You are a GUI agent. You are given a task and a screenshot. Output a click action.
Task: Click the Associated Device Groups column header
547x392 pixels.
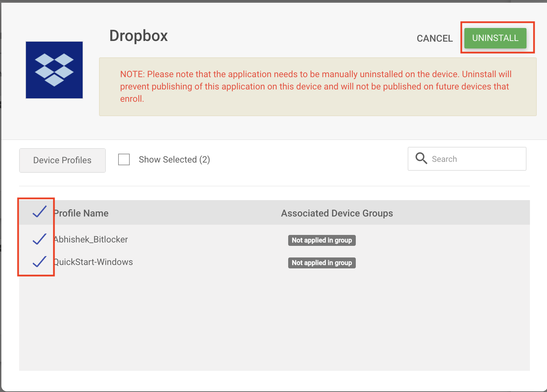point(337,213)
